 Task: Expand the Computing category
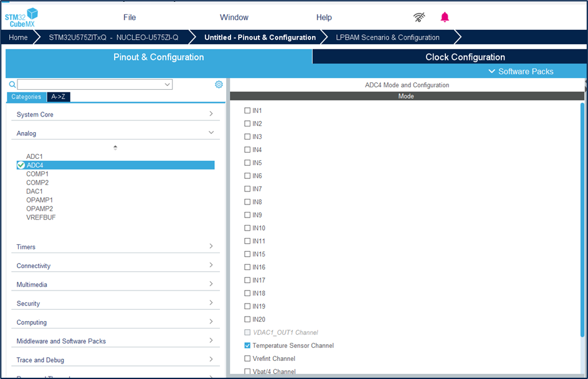[x=115, y=322]
